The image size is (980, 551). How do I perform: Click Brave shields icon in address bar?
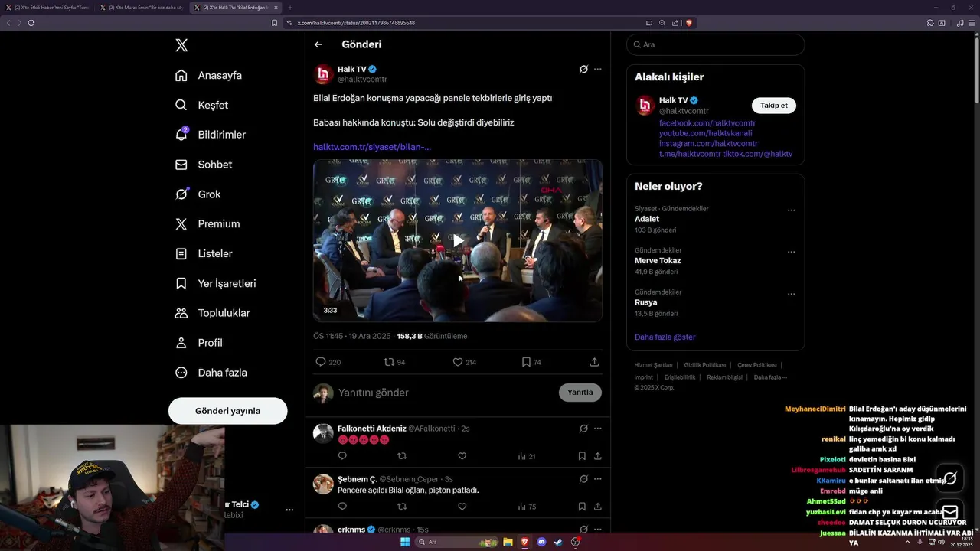[689, 23]
